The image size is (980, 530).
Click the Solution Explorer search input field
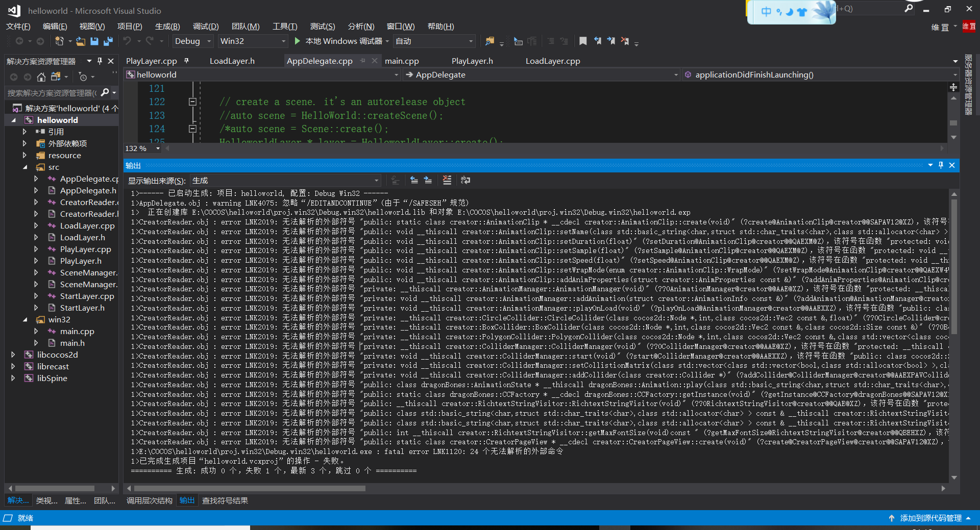coord(52,92)
